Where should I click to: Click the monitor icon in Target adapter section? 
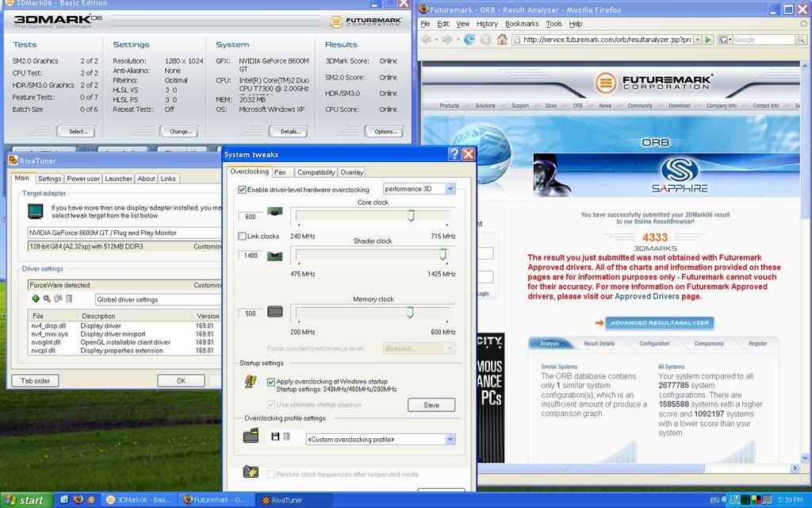coord(36,211)
